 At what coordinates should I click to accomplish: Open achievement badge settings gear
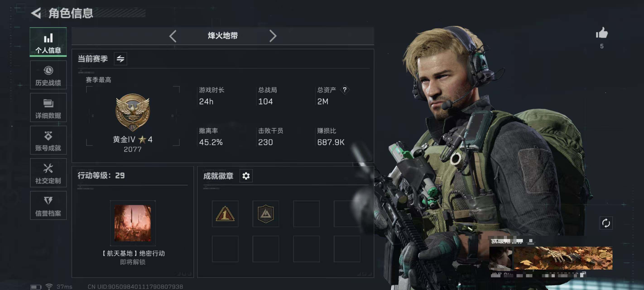[x=246, y=176]
